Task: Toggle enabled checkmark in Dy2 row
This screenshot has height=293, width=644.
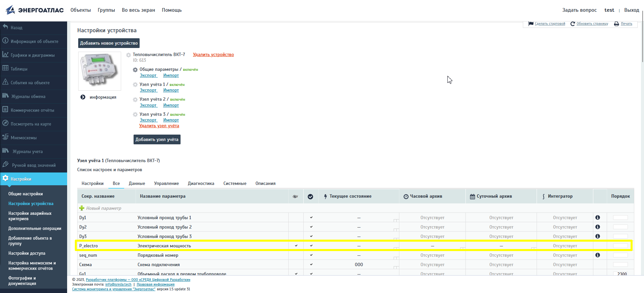Action: point(311,227)
